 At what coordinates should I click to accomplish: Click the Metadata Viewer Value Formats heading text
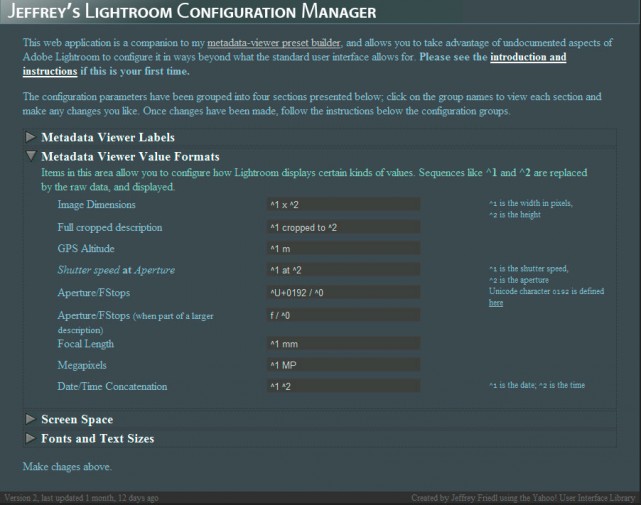[x=130, y=156]
